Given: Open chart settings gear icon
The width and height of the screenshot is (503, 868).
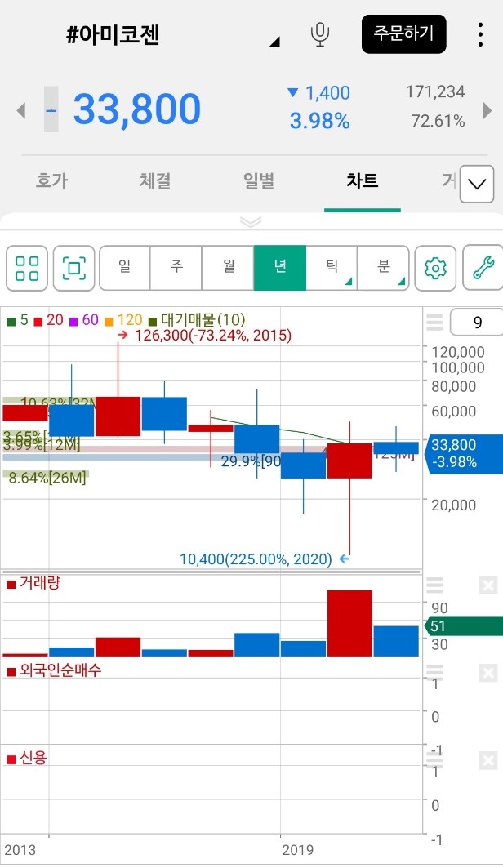Looking at the screenshot, I should pyautogui.click(x=435, y=269).
